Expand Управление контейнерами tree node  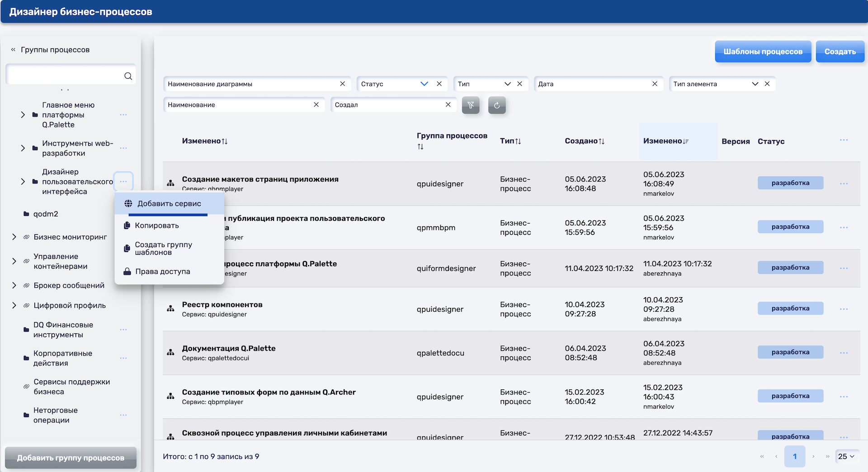14,261
